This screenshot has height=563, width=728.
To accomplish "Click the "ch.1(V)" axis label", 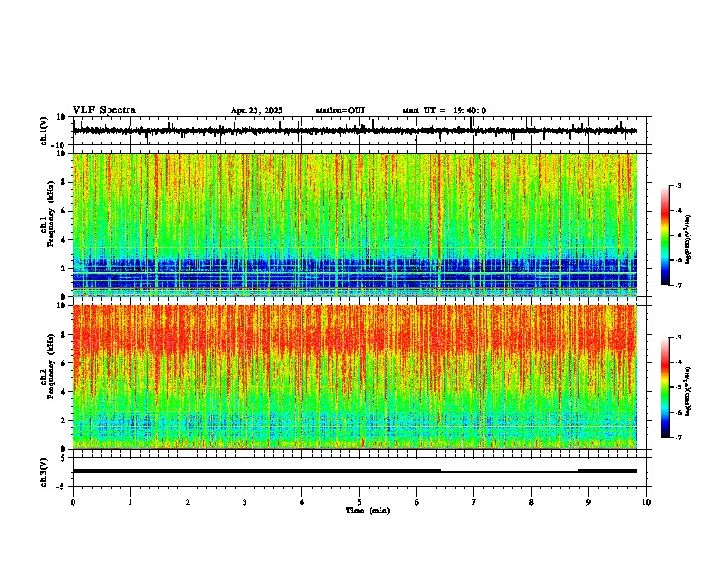I will coord(44,131).
